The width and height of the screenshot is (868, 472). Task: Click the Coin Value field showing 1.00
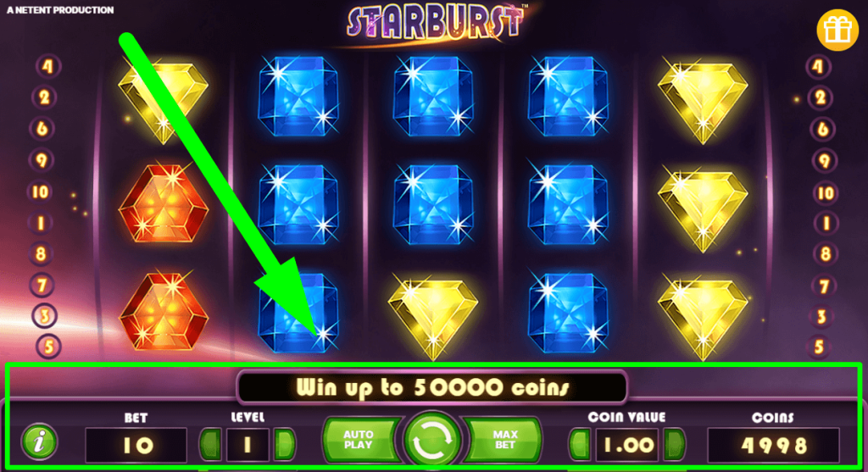coord(626,445)
